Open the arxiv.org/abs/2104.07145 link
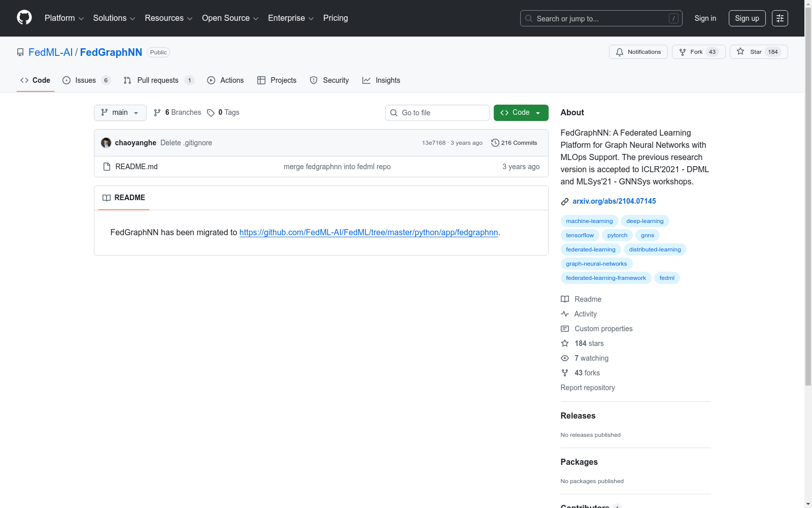This screenshot has width=812, height=508. pos(614,201)
